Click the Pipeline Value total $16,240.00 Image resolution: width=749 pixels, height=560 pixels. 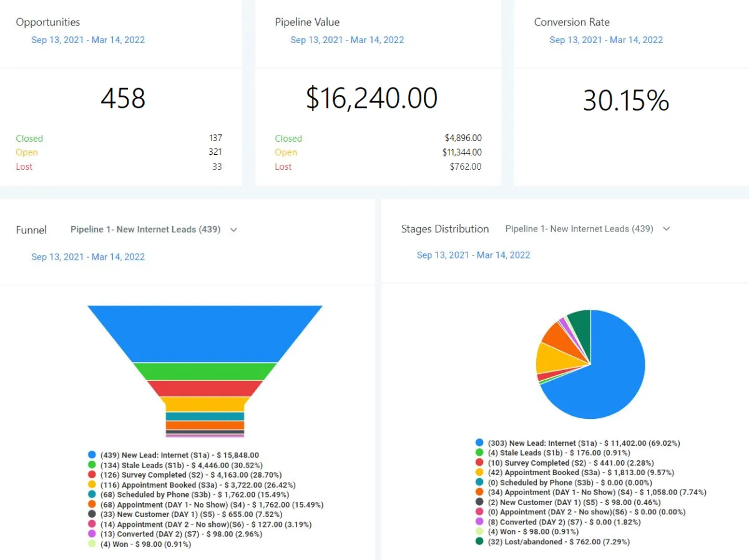coord(371,99)
